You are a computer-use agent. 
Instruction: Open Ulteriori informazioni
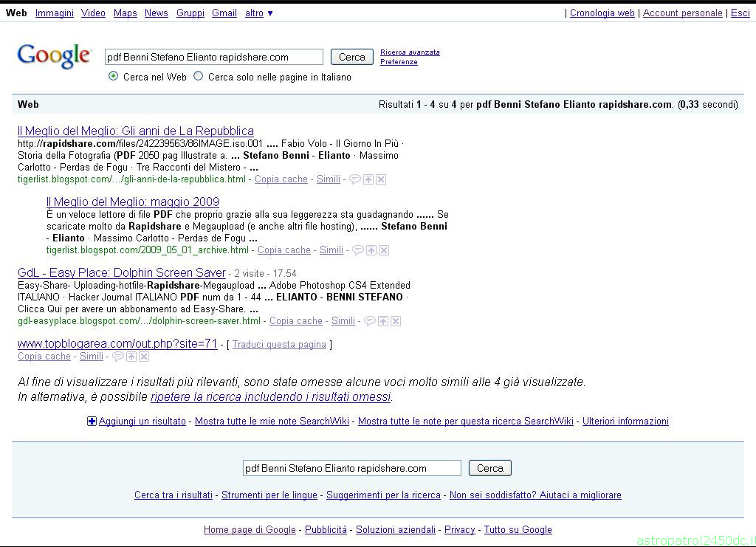pyautogui.click(x=625, y=422)
